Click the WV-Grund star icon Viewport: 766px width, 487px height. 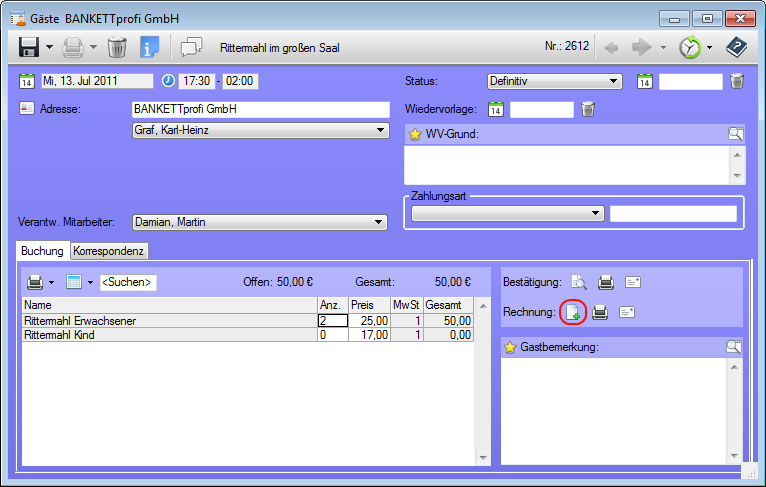tap(415, 134)
